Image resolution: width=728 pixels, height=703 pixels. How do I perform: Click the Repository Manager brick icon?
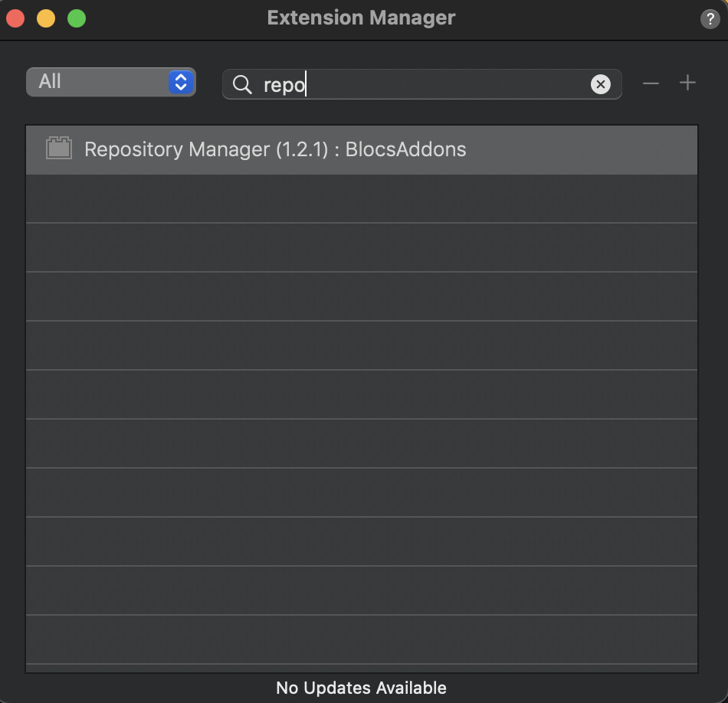(x=59, y=149)
